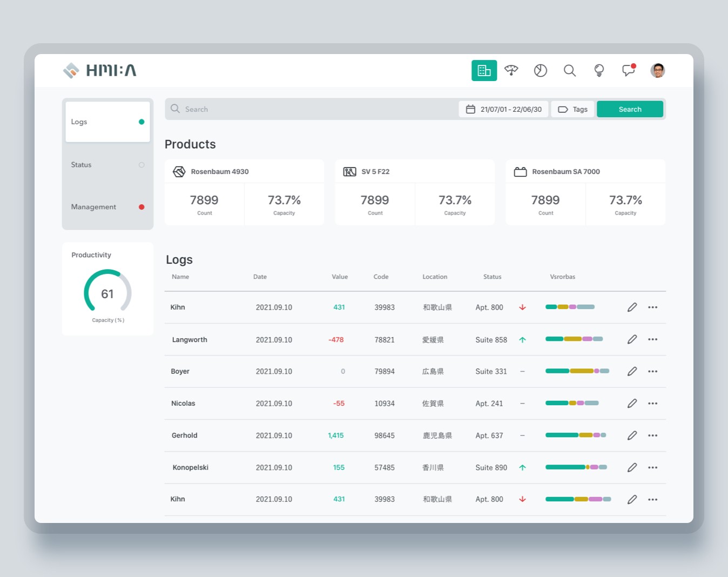Viewport: 728px width, 577px height.
Task: Select code 57485 in Konopelski row
Action: pyautogui.click(x=385, y=468)
